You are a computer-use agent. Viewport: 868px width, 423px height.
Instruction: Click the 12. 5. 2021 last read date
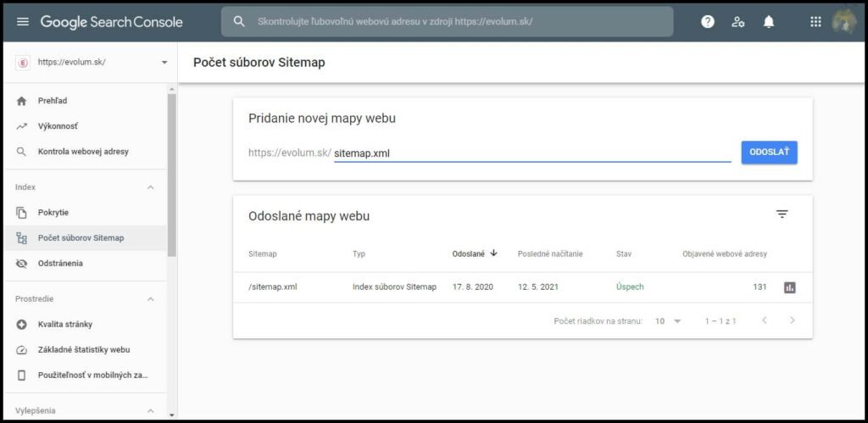click(538, 287)
